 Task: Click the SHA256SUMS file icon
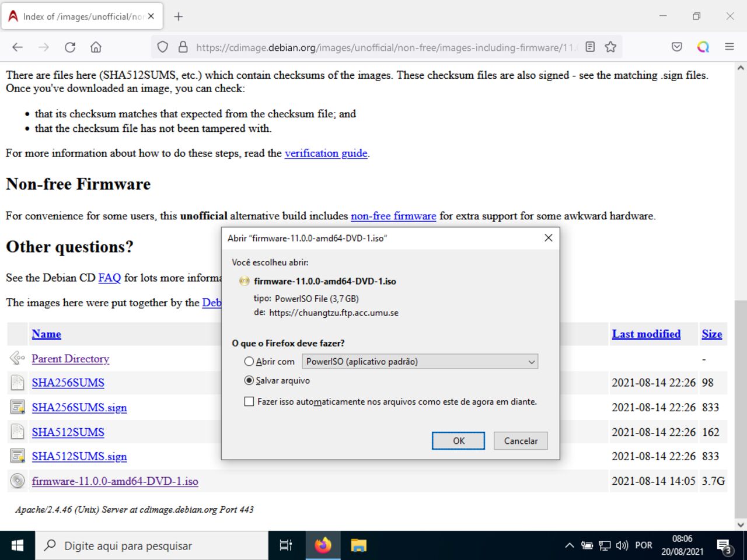tap(18, 383)
